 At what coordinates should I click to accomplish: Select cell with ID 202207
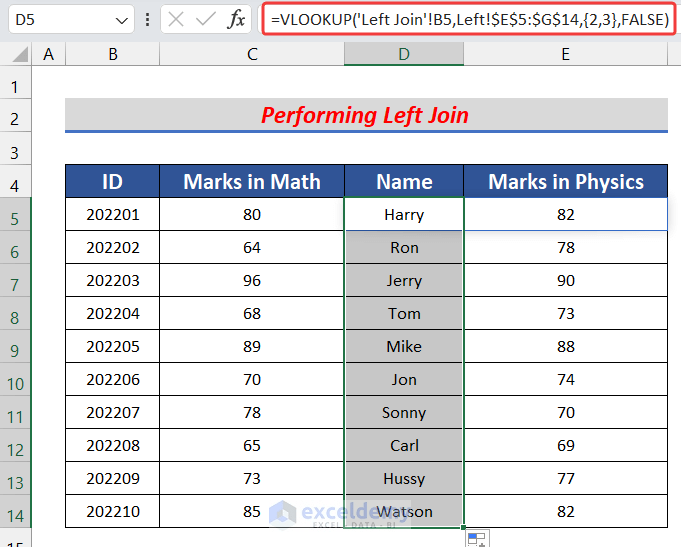112,412
